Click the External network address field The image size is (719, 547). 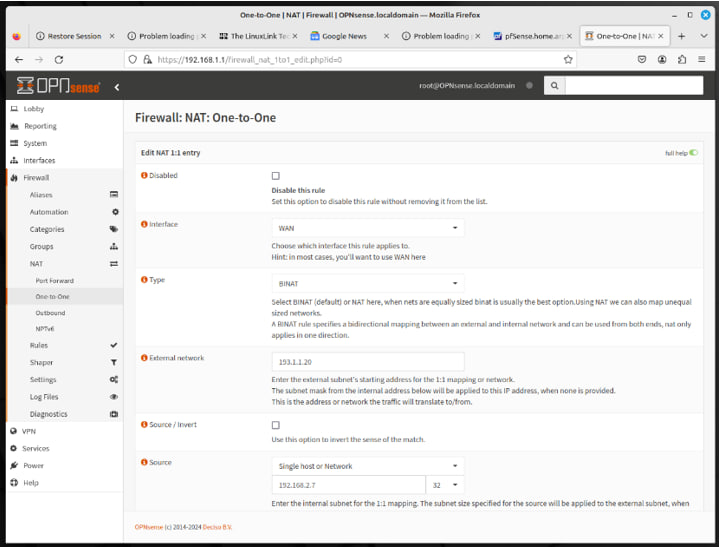368,362
